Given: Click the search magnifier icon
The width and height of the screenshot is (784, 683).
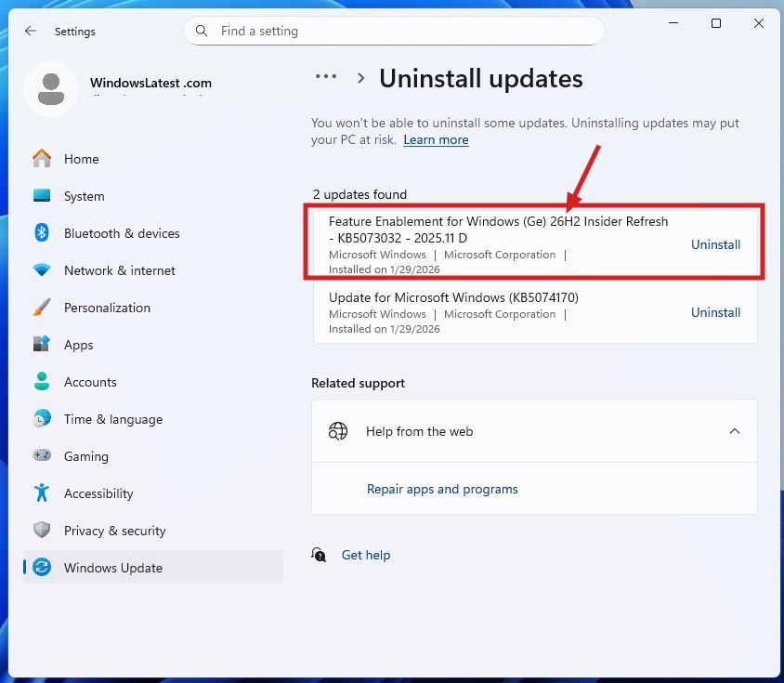Looking at the screenshot, I should (x=202, y=31).
